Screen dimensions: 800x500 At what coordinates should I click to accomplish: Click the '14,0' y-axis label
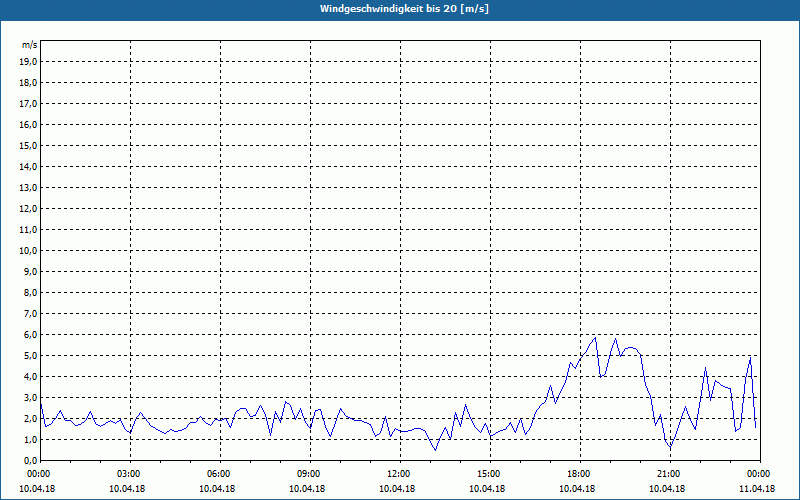pyautogui.click(x=29, y=166)
